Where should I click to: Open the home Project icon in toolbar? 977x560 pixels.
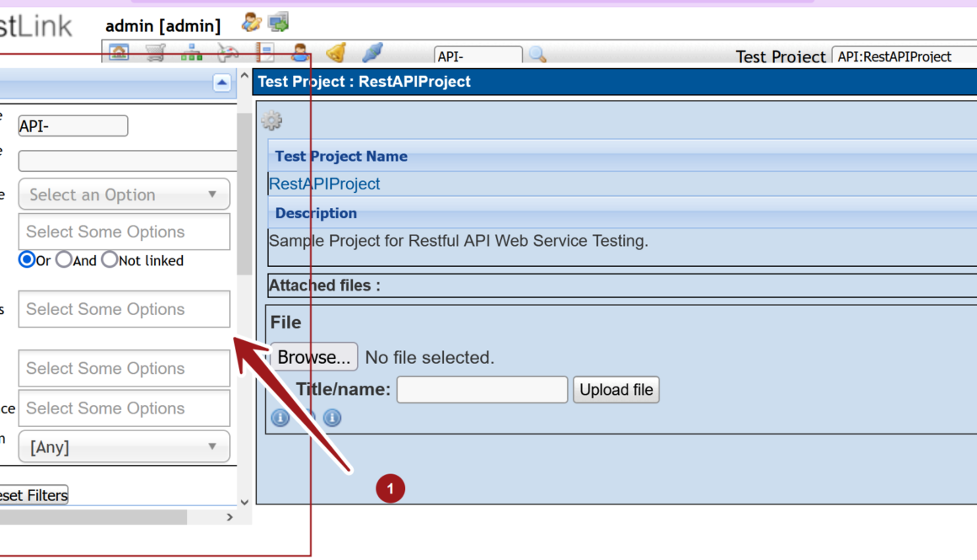tap(120, 53)
